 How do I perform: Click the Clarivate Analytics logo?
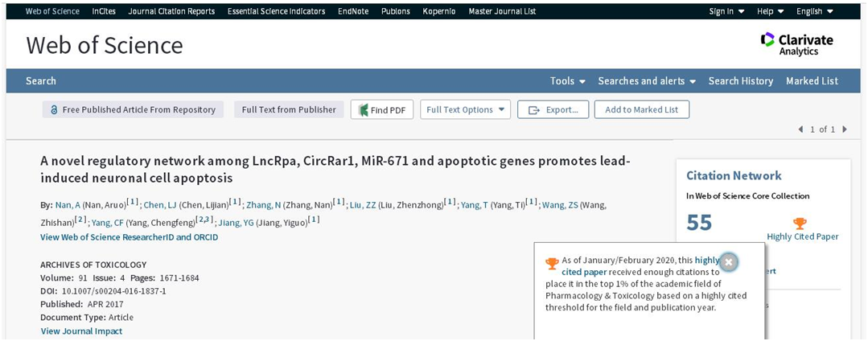click(796, 44)
